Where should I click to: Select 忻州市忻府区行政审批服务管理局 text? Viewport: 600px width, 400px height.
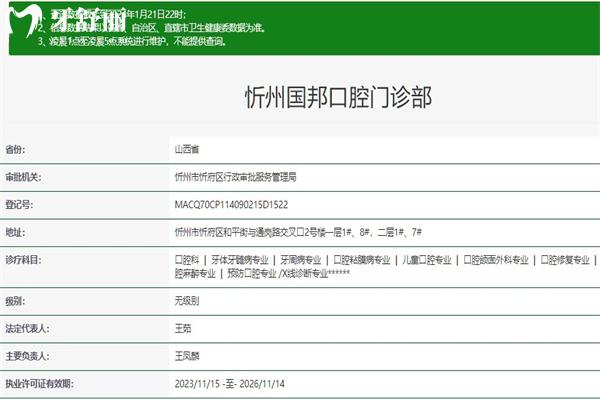pos(235,177)
